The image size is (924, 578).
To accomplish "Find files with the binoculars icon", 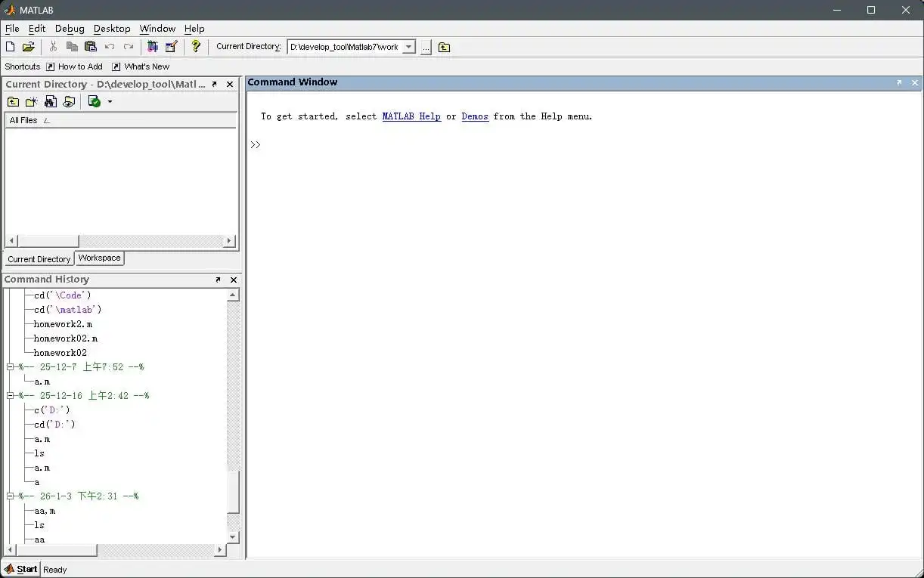I will tap(50, 102).
